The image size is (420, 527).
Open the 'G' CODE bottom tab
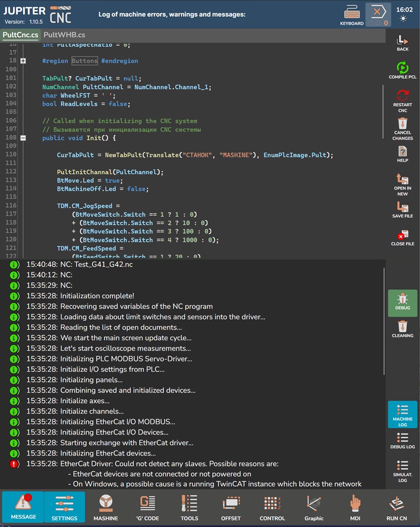(148, 507)
